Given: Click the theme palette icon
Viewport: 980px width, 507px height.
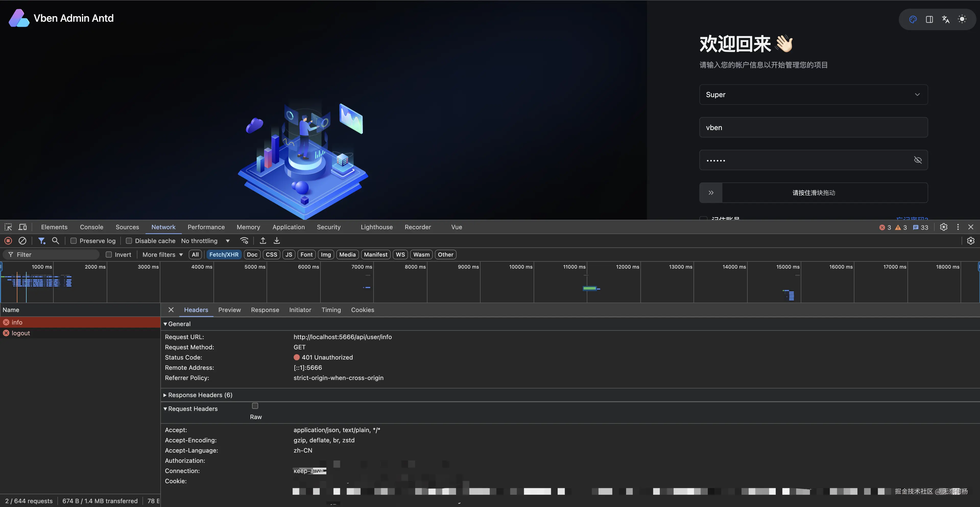Looking at the screenshot, I should point(913,19).
